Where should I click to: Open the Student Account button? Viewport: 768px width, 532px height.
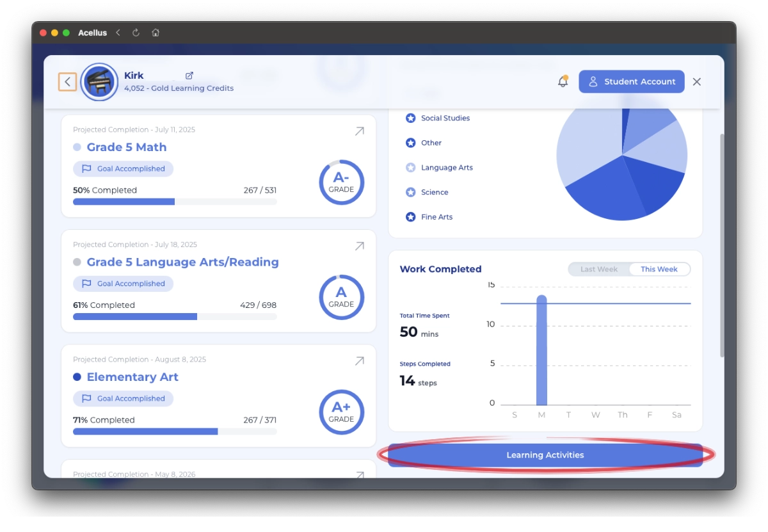tap(631, 81)
